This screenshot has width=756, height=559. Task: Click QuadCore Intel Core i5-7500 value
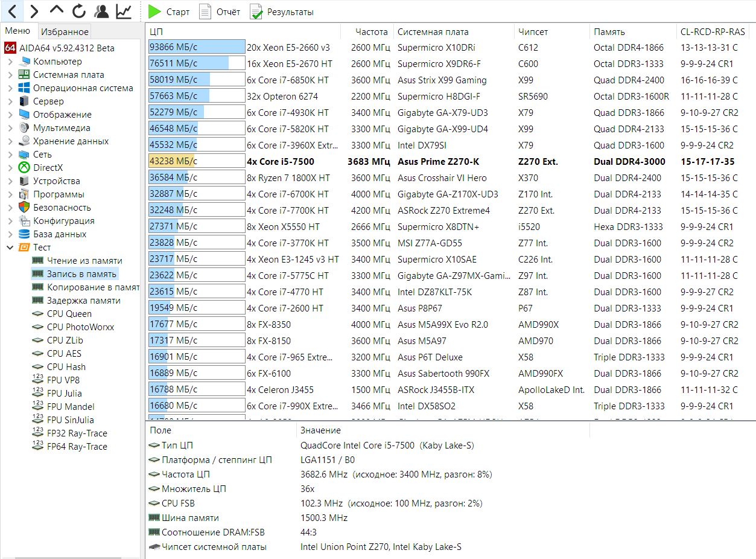(387, 446)
